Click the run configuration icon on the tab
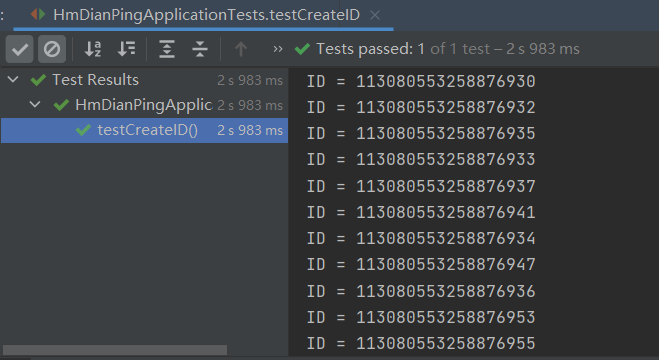This screenshot has height=360, width=659. tap(38, 15)
